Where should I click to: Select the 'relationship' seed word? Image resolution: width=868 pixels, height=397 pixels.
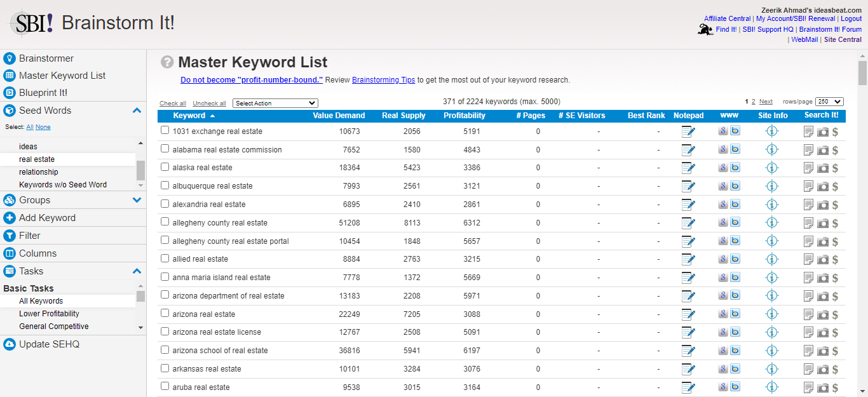pos(39,172)
